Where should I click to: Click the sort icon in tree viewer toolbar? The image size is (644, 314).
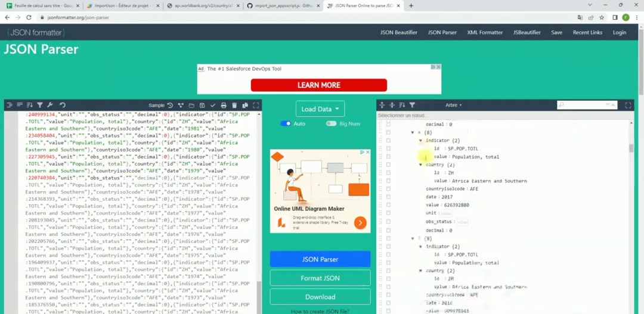(402, 105)
